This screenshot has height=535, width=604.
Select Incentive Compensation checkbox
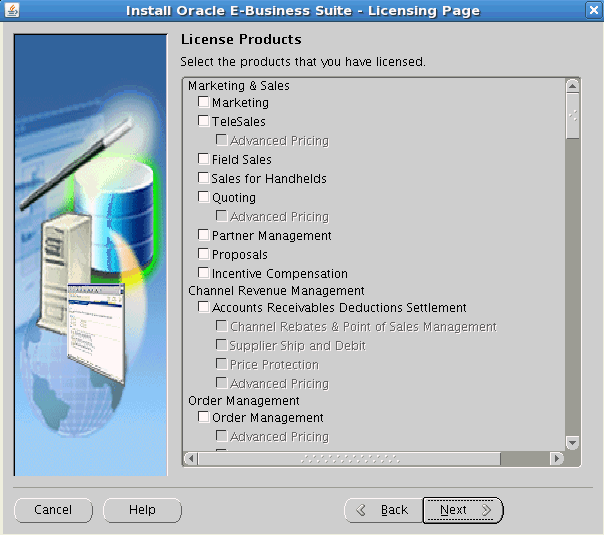[203, 272]
